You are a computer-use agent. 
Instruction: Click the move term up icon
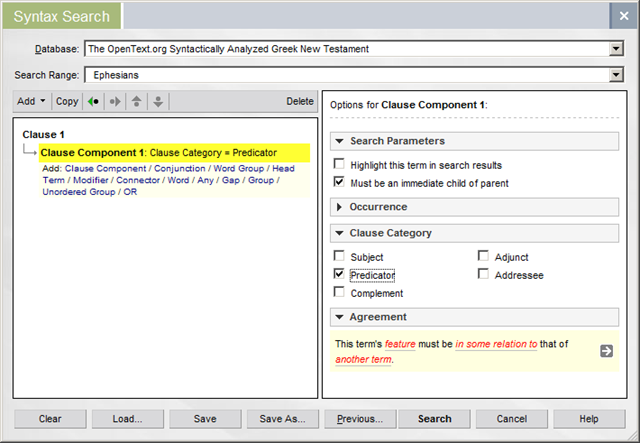click(x=137, y=101)
